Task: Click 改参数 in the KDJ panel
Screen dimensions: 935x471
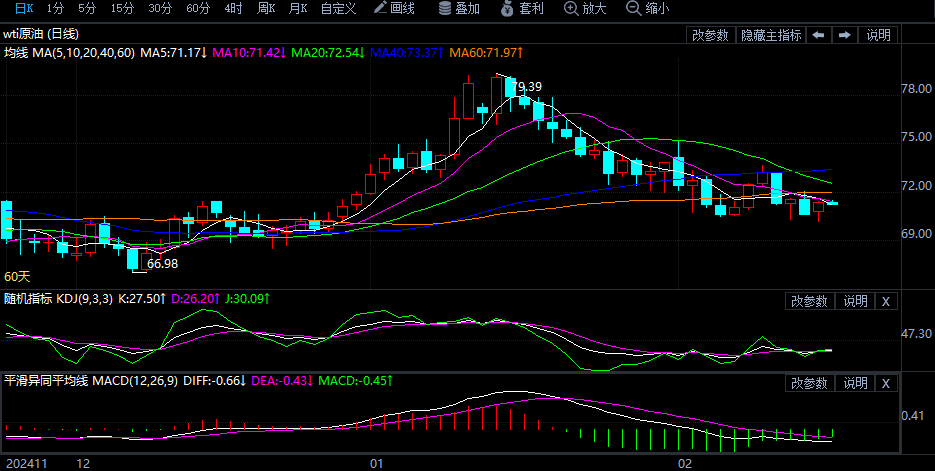Action: coord(809,301)
